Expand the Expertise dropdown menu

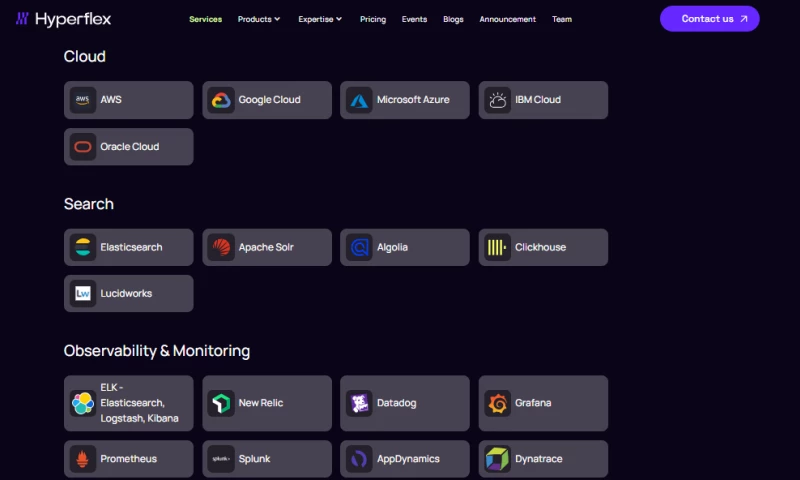(x=320, y=19)
